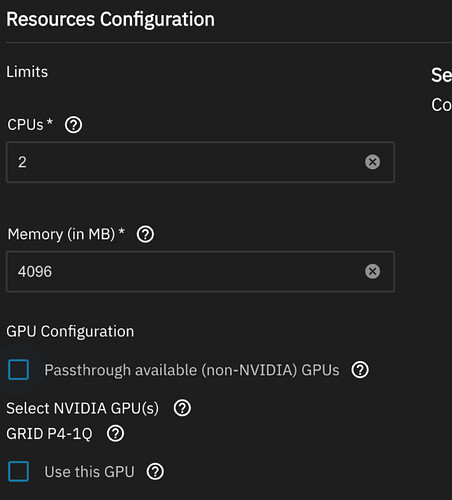This screenshot has height=500, width=452.
Task: Toggle passthrough via its text label
Action: [192, 370]
